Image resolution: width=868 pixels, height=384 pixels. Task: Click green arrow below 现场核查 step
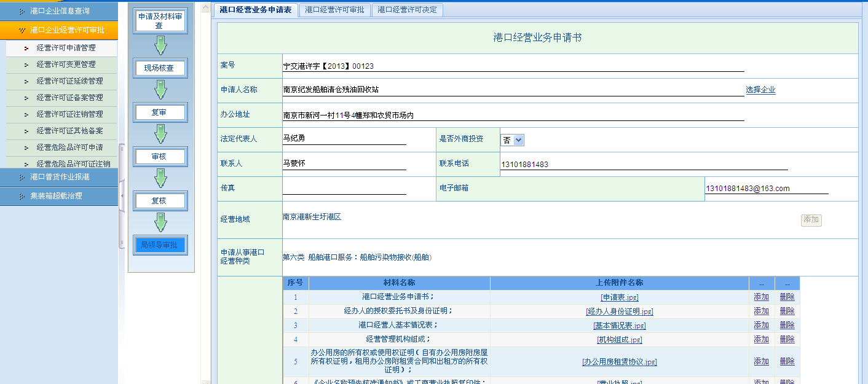(160, 90)
